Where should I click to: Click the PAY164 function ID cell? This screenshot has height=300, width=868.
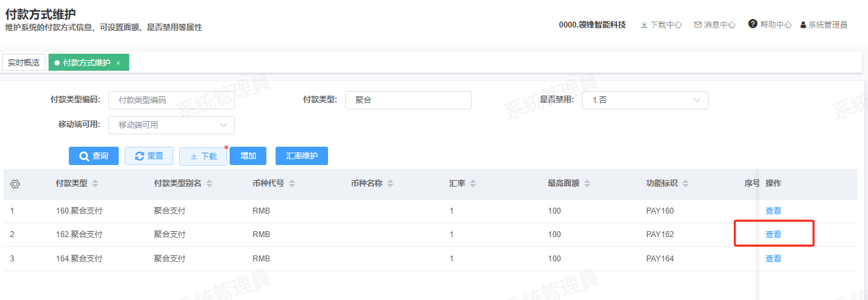(660, 259)
